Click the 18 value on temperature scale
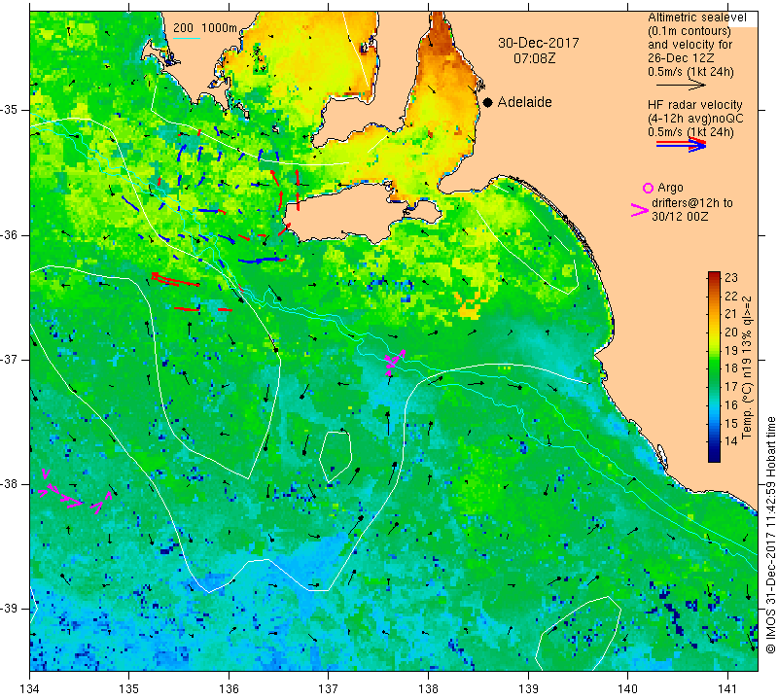Image resolution: width=778 pixels, height=700 pixels. (731, 368)
